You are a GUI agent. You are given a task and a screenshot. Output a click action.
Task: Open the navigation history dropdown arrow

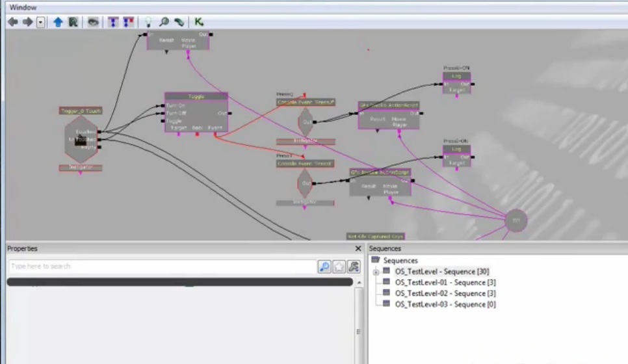[40, 22]
